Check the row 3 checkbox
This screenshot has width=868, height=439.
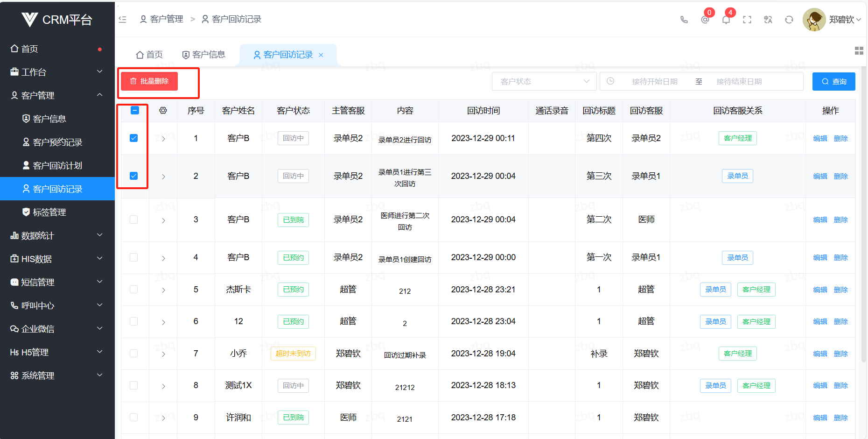133,219
